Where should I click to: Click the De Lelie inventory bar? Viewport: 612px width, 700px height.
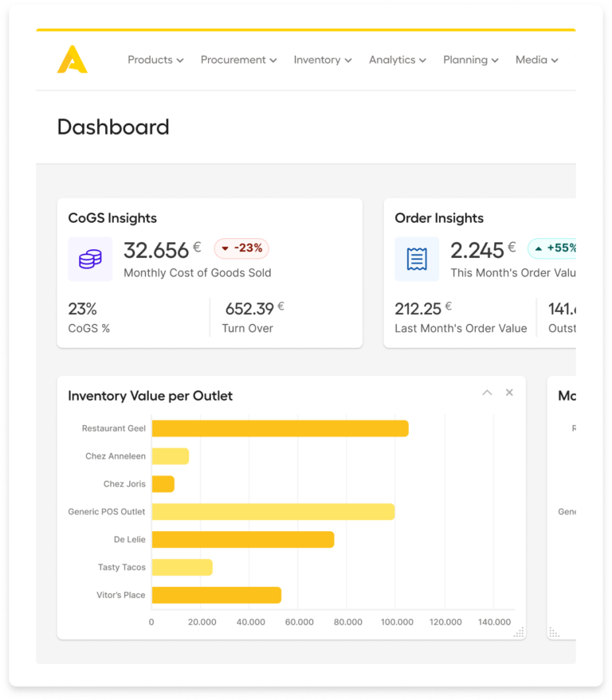click(242, 539)
